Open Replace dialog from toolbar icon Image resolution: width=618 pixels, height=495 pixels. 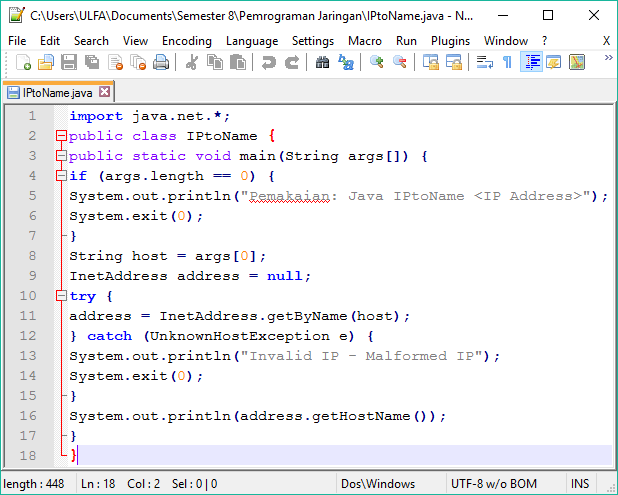tap(346, 62)
